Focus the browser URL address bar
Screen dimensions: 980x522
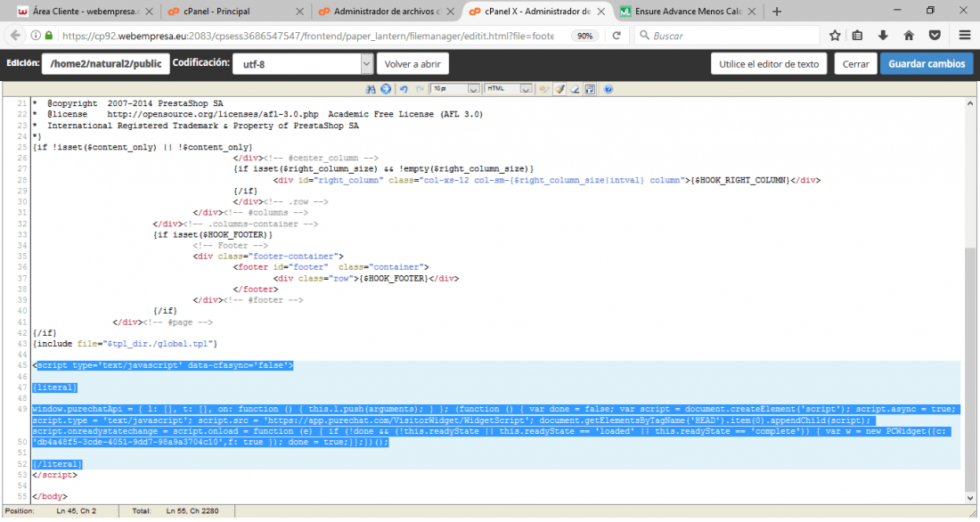pyautogui.click(x=307, y=36)
